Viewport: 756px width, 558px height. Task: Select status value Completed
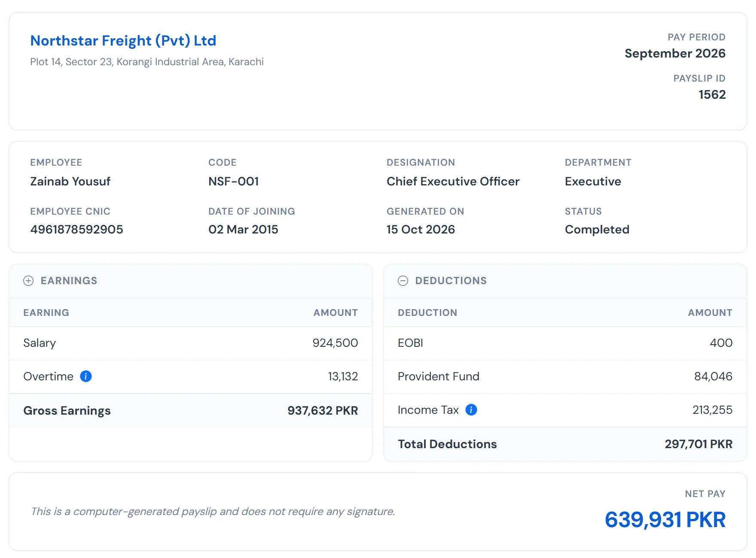597,230
